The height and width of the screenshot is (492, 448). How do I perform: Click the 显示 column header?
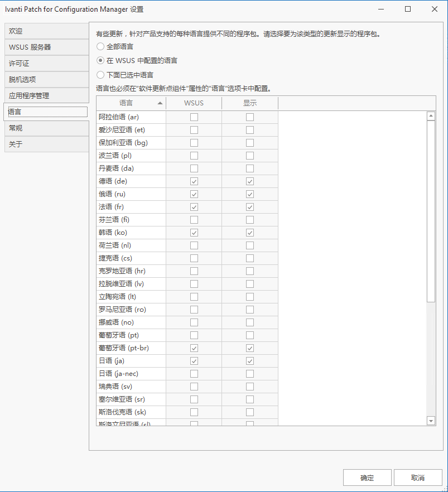click(x=250, y=103)
